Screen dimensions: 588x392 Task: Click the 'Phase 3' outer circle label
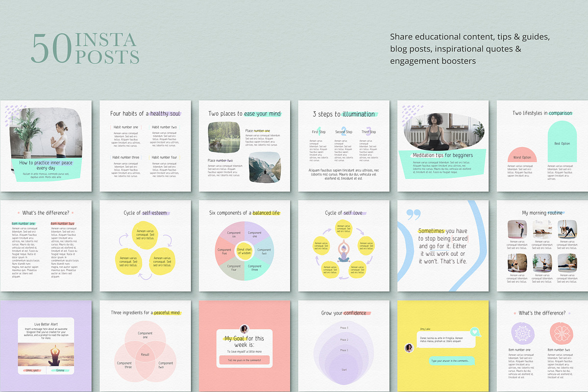click(344, 328)
